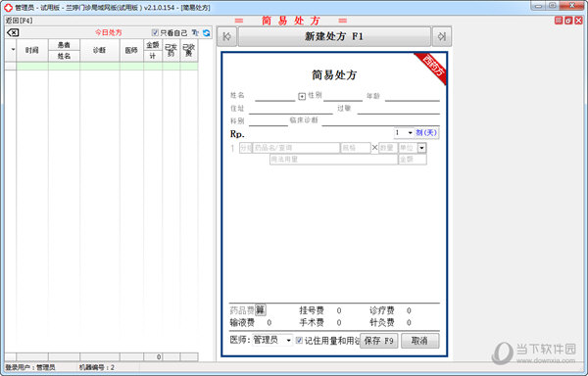
Task: Click the 性别 input line
Action: (x=343, y=97)
